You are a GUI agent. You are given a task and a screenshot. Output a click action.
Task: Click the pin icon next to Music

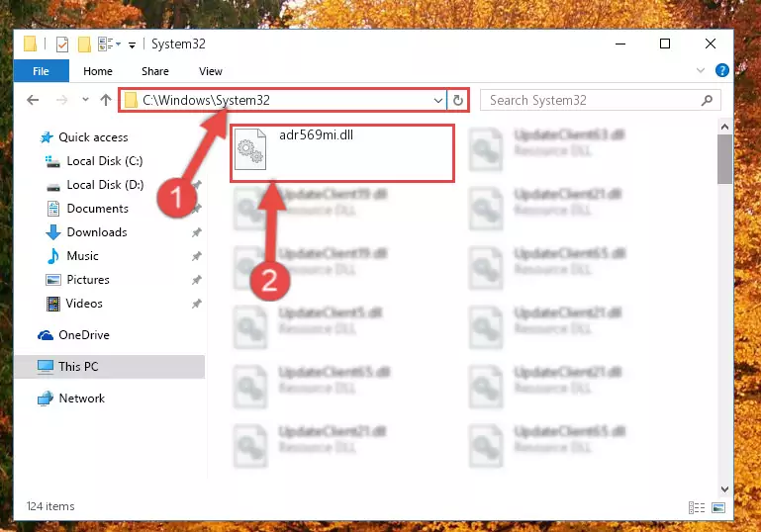[197, 256]
